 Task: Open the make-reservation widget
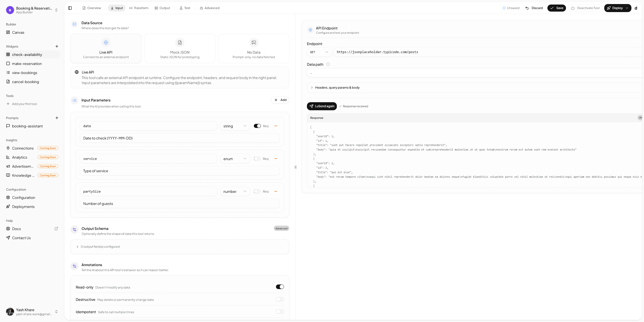27,63
